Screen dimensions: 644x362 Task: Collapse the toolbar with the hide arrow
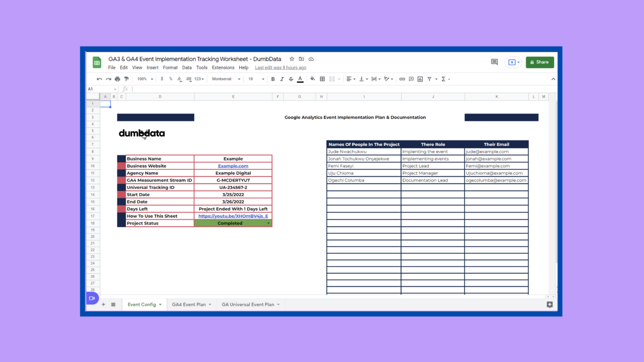(x=553, y=79)
